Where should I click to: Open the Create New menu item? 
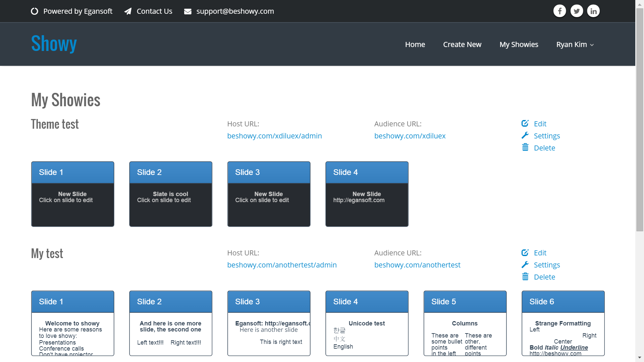(462, 45)
